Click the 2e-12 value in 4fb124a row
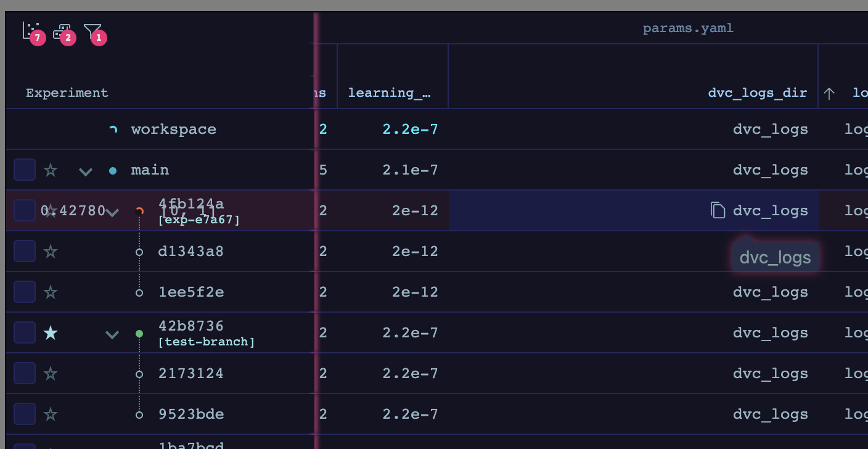This screenshot has height=449, width=868. [x=416, y=210]
